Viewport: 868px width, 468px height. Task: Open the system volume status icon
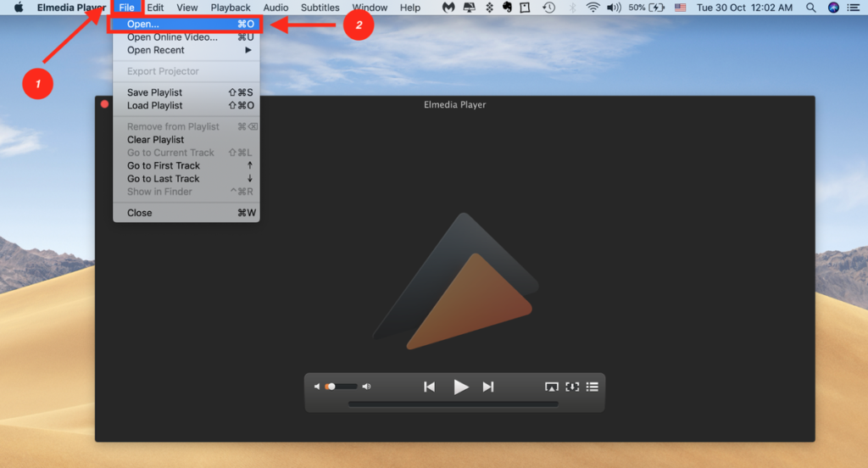[x=614, y=7]
